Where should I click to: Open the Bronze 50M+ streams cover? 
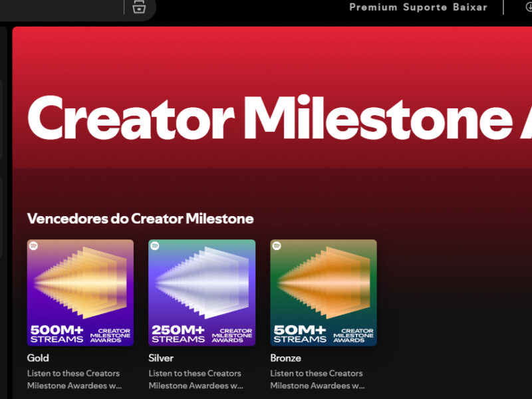324,293
